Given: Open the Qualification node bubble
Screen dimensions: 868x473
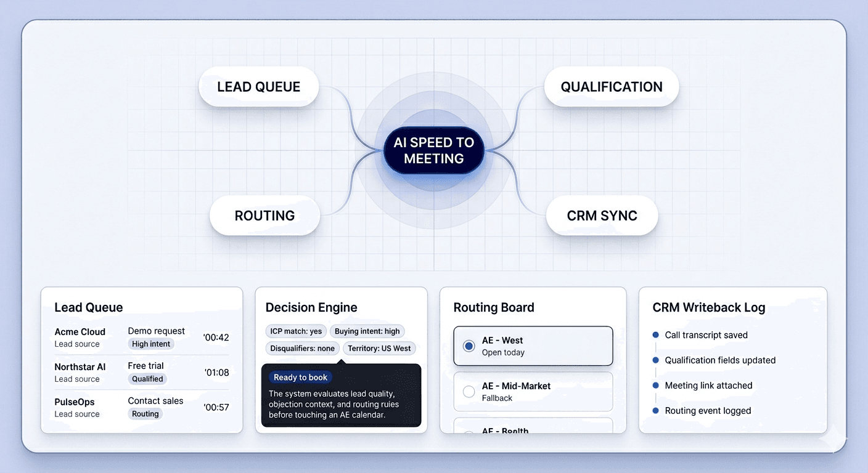Looking at the screenshot, I should click(611, 86).
